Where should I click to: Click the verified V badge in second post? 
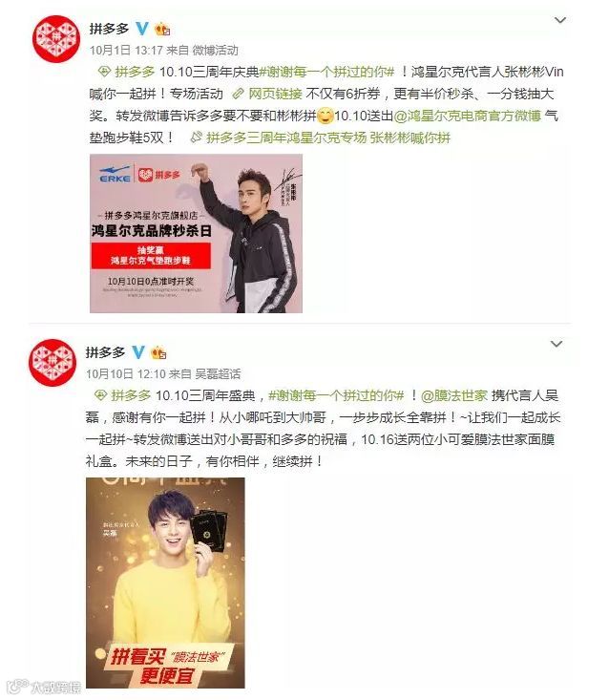[138, 352]
